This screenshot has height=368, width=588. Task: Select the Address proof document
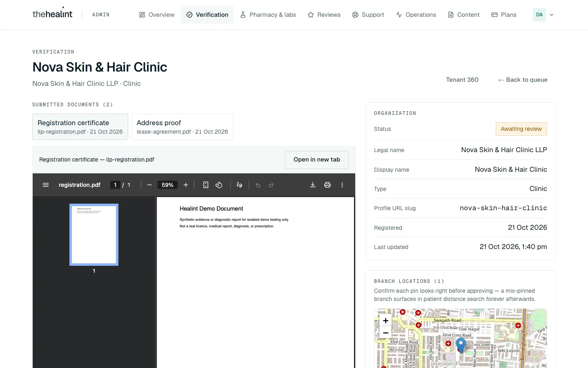pyautogui.click(x=183, y=127)
